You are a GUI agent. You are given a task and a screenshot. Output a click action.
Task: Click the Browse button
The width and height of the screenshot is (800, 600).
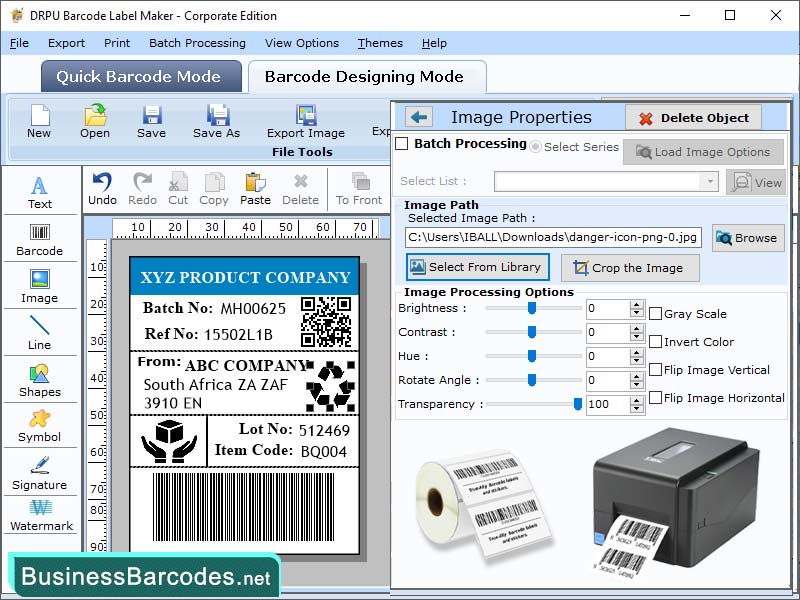coord(747,238)
